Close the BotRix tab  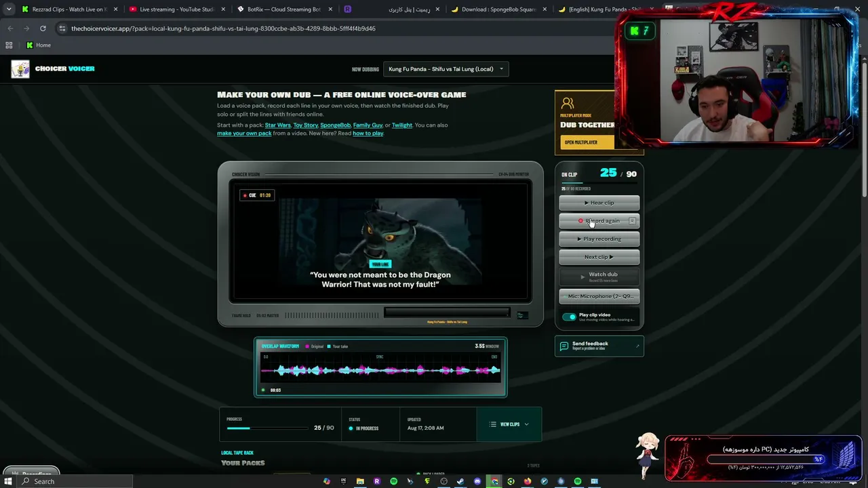pyautogui.click(x=329, y=9)
